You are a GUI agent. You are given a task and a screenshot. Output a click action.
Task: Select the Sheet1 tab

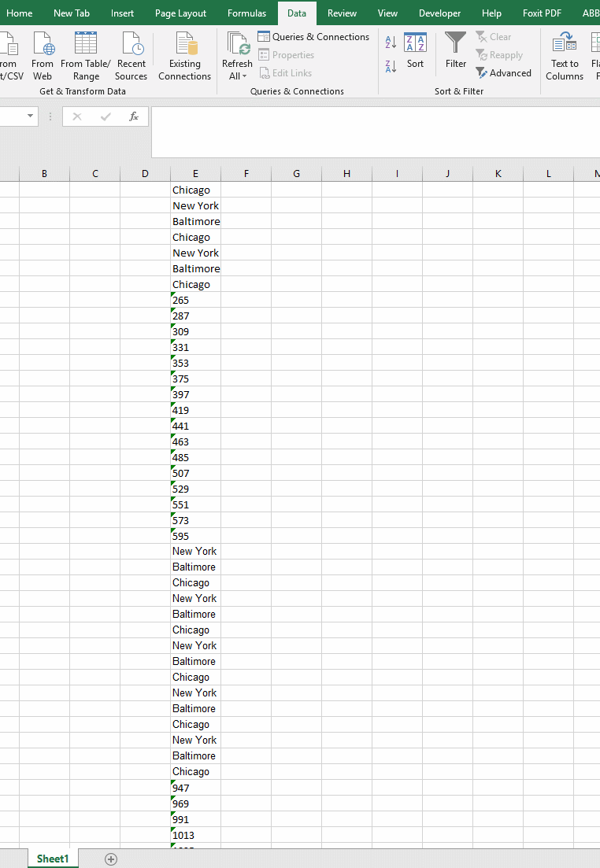53,859
